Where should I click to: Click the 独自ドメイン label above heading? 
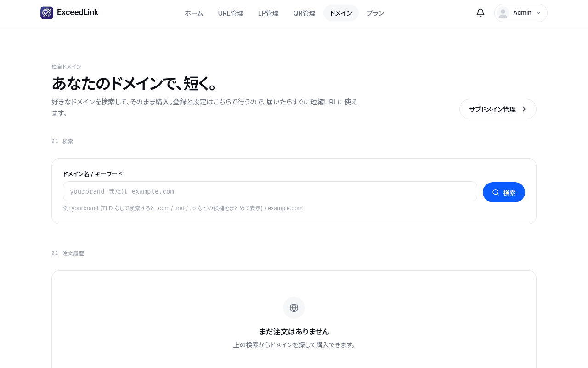tap(66, 67)
